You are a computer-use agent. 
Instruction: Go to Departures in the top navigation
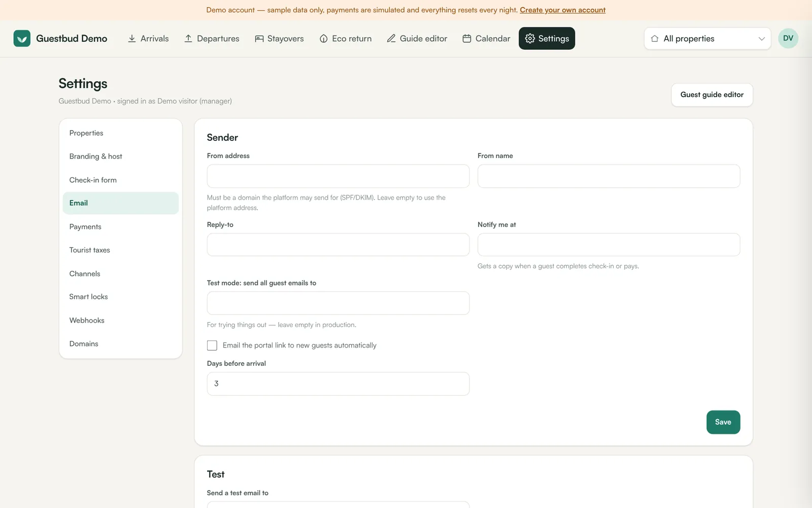point(212,39)
